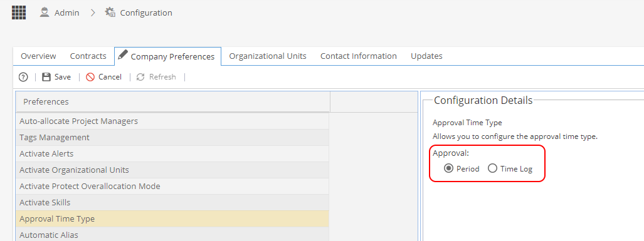Select Auto-allocate Project Managers preference

click(172, 121)
